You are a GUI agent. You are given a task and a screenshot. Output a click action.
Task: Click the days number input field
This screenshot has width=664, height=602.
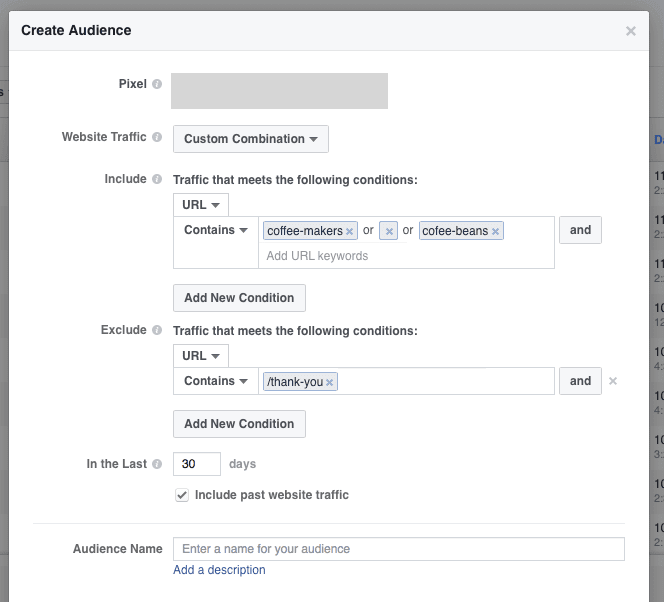[x=197, y=464]
